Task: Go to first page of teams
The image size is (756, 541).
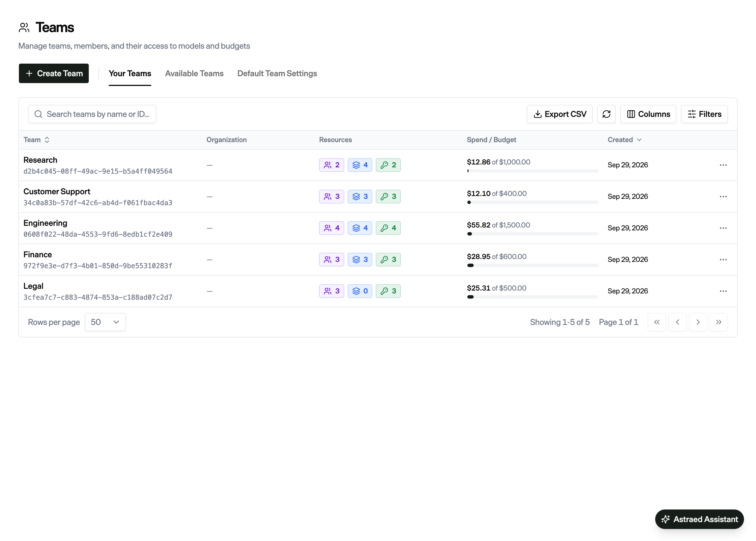Action: pyautogui.click(x=656, y=322)
